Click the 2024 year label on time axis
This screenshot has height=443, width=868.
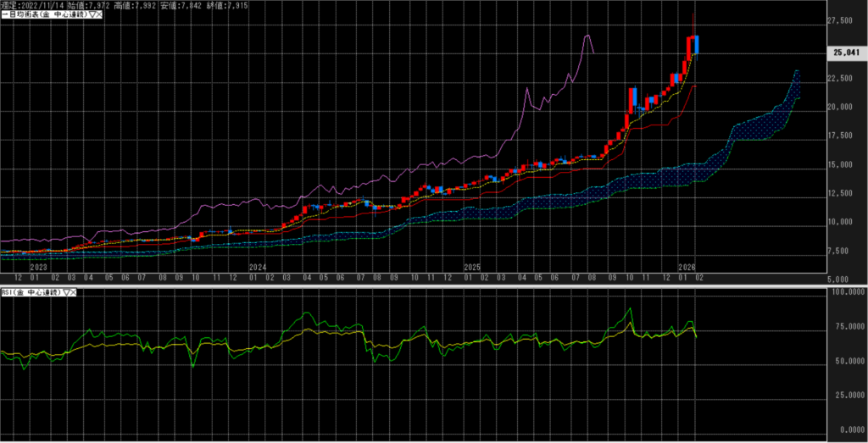point(258,267)
